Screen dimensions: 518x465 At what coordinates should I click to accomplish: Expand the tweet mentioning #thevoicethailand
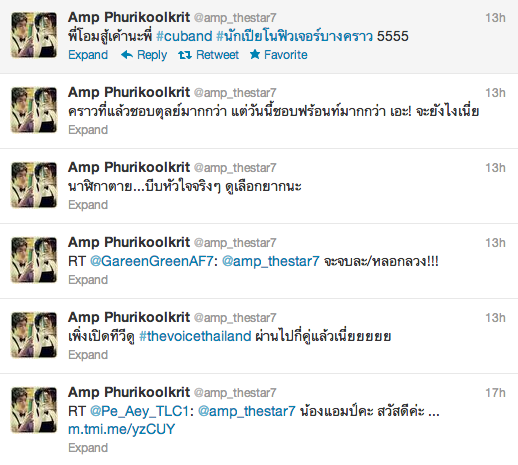[x=88, y=355]
